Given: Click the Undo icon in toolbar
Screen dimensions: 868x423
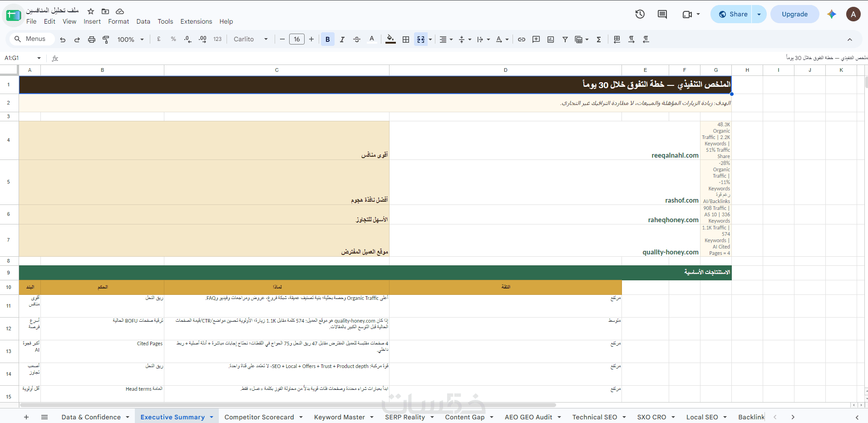Looking at the screenshot, I should pyautogui.click(x=63, y=40).
